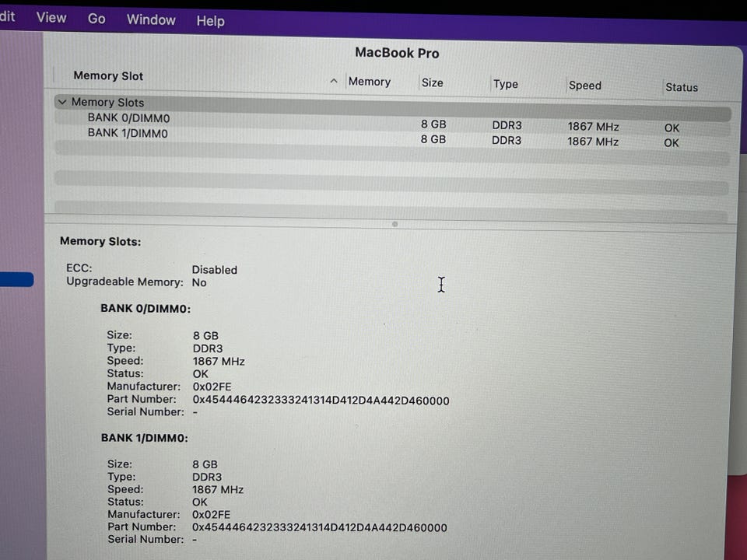This screenshot has width=747, height=560.
Task: Click BANK 1 details Size 8 GB value
Action: 205,464
